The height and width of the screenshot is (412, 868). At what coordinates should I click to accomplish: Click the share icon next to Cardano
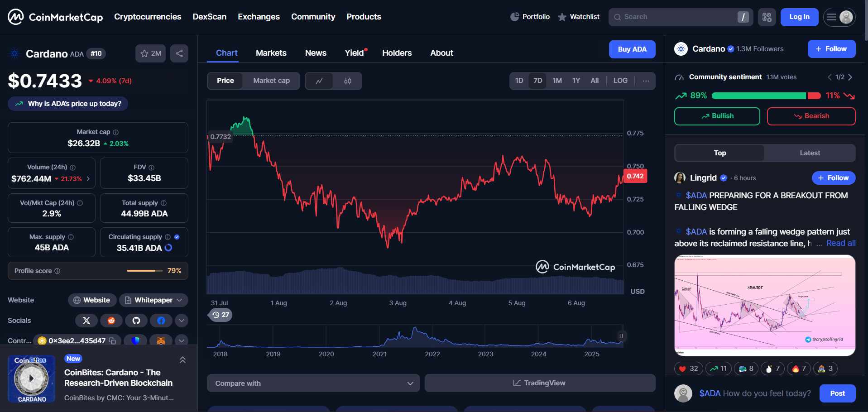coord(179,53)
